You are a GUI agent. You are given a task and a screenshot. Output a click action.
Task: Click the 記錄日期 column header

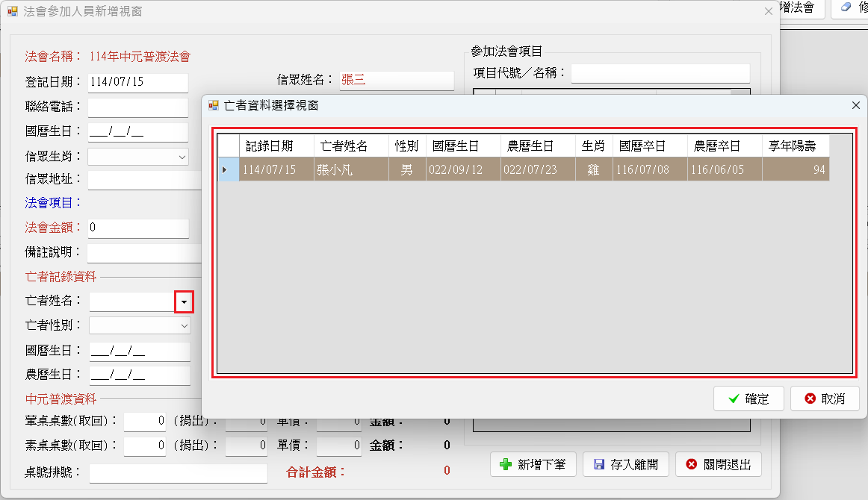pyautogui.click(x=276, y=146)
